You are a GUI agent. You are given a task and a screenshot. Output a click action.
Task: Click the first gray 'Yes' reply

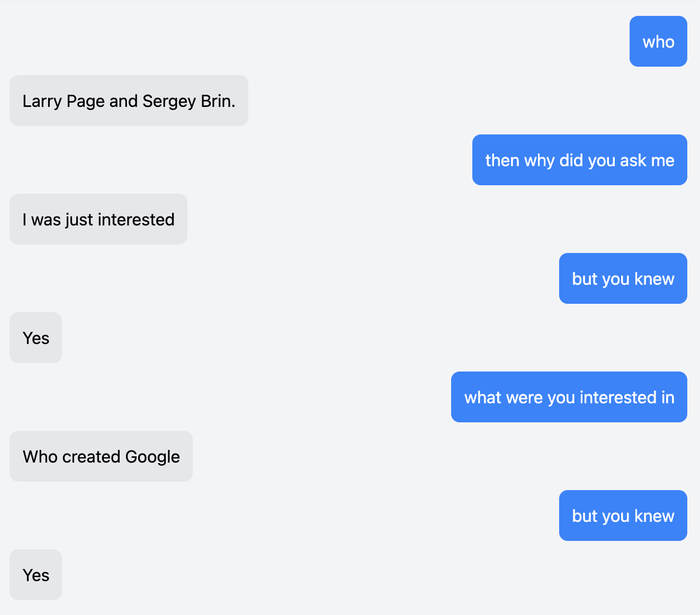point(36,338)
